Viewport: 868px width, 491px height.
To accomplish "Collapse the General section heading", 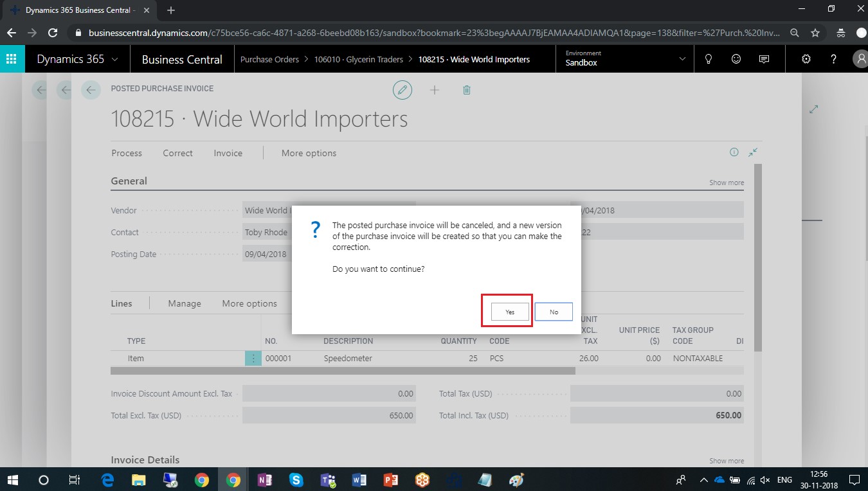I will coord(129,181).
